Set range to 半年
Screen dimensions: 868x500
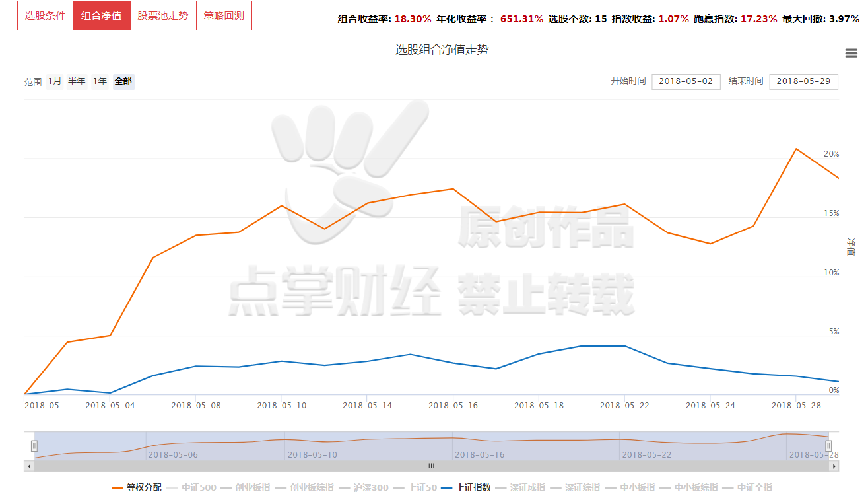(x=77, y=81)
